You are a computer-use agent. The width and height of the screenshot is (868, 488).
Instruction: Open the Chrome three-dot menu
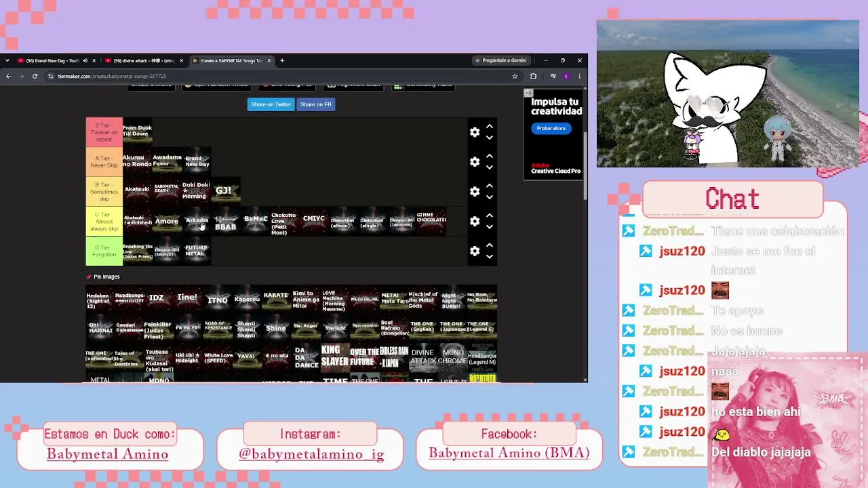pyautogui.click(x=579, y=76)
